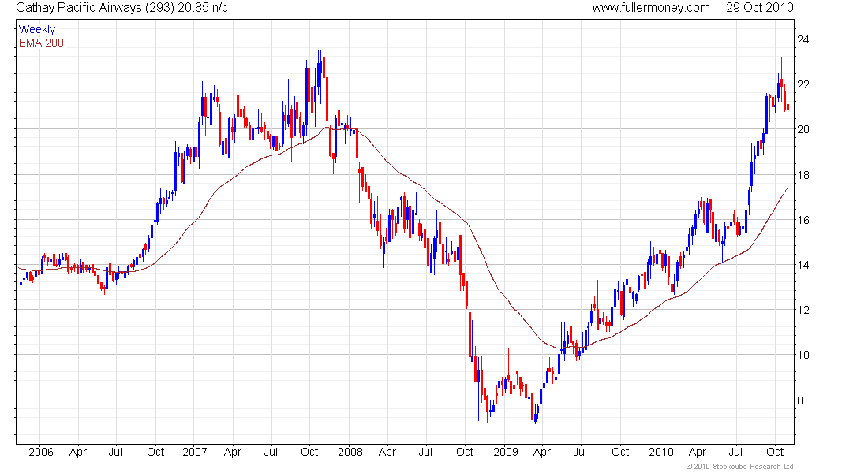Click the 22 price axis label
The image size is (868, 473).
[x=803, y=84]
